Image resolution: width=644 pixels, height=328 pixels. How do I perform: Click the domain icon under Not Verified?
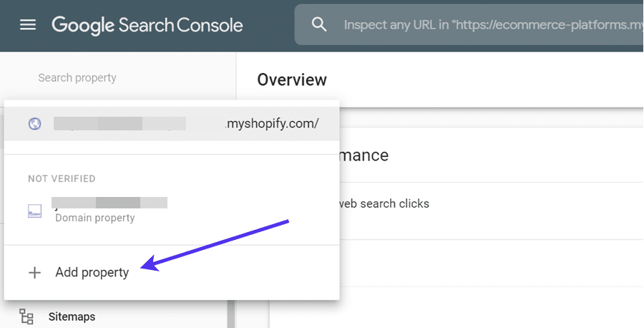tap(34, 211)
